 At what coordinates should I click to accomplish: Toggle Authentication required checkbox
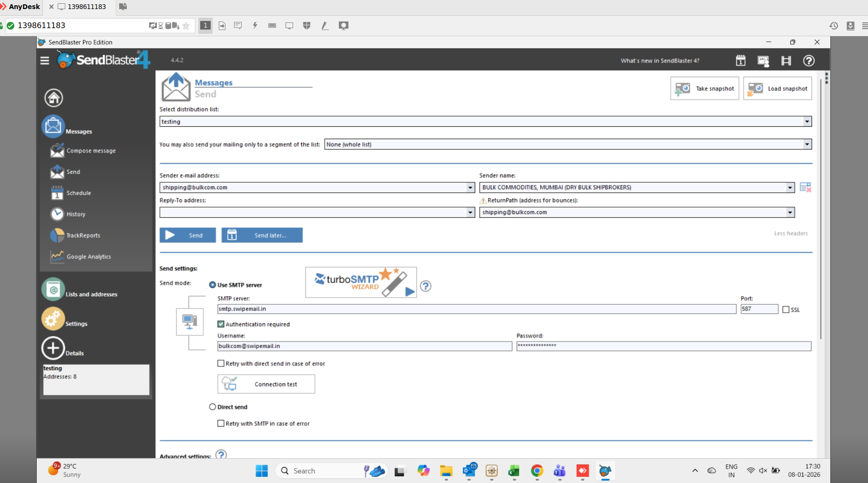coord(221,324)
